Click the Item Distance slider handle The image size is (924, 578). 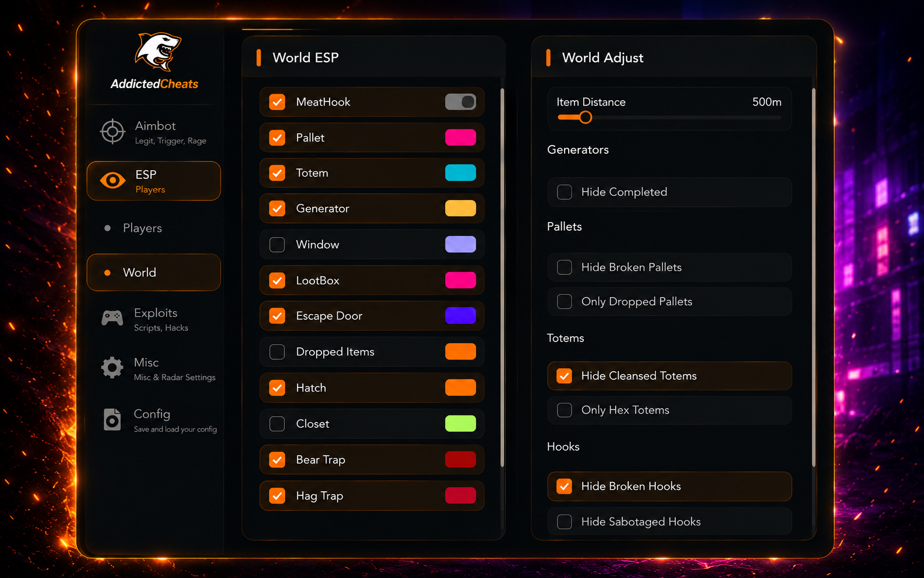(586, 118)
